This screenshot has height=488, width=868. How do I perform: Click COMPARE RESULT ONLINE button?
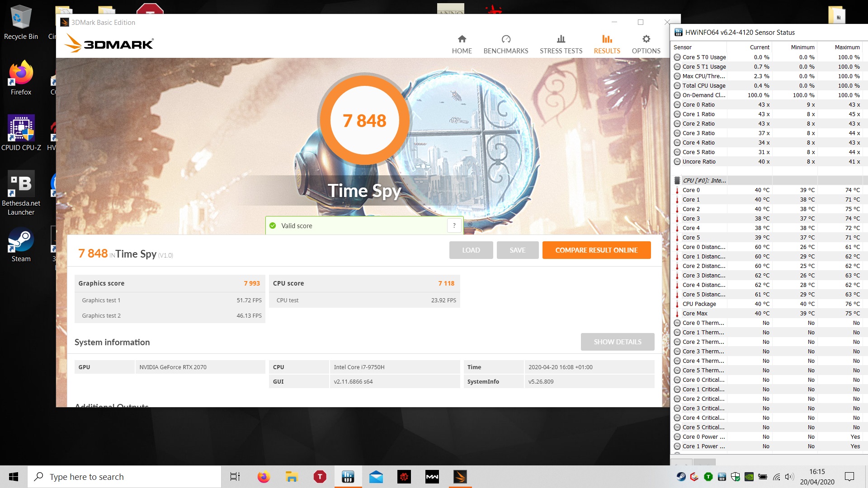tap(596, 250)
